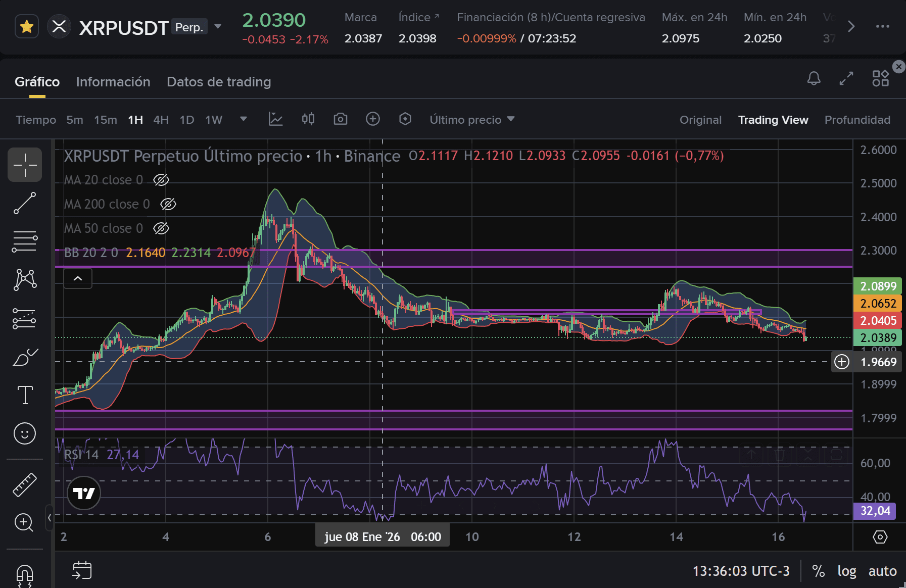The height and width of the screenshot is (588, 906).
Task: Toggle visibility of MA 200 indicator
Action: (x=168, y=204)
